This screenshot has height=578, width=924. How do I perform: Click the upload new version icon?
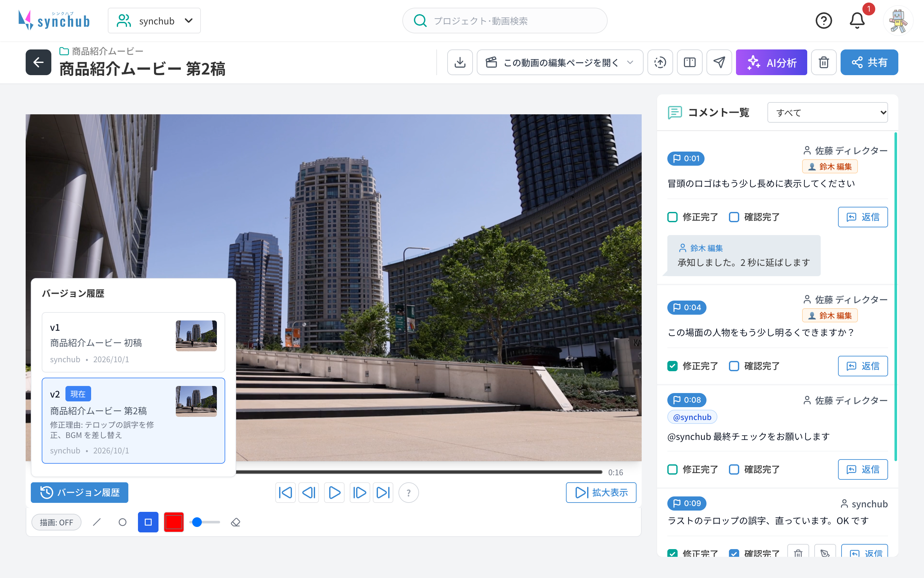click(x=660, y=62)
